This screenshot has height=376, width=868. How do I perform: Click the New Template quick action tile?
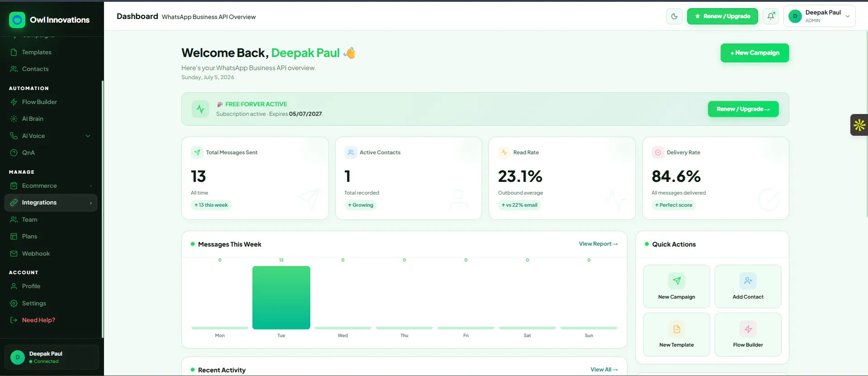[x=677, y=334]
